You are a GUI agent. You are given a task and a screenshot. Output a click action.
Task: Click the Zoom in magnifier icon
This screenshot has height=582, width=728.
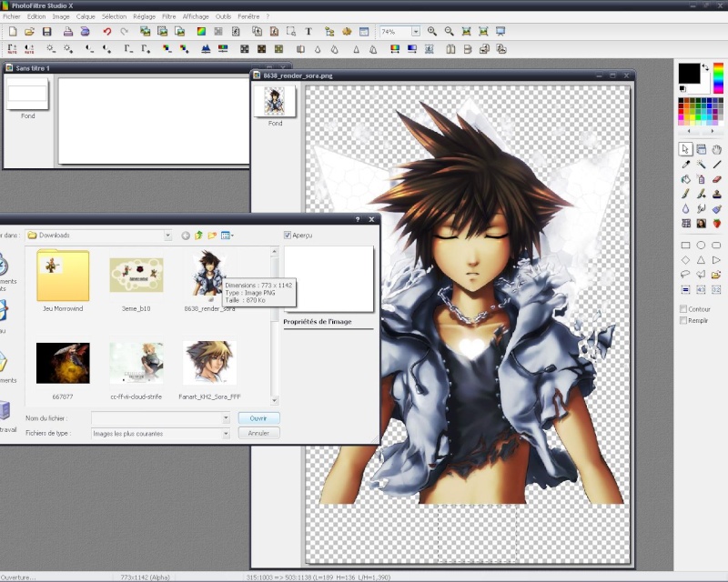[431, 32]
